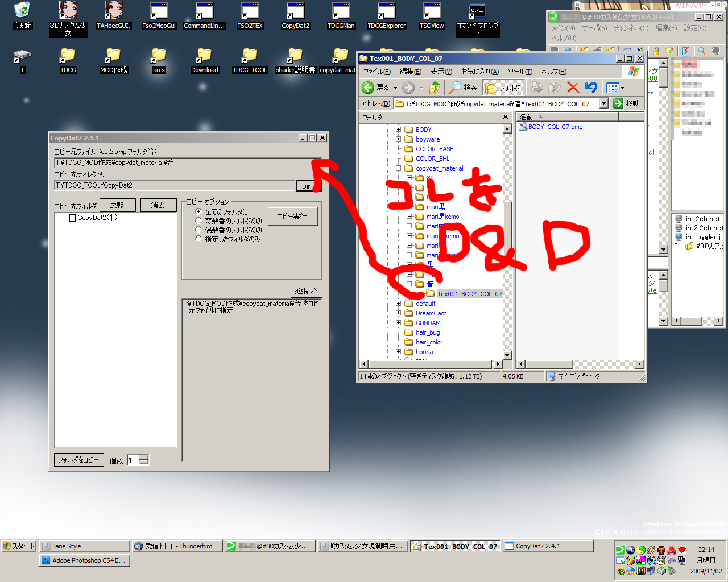Image resolution: width=728 pixels, height=582 pixels.
Task: Click the 個数 spinner up arrow
Action: (x=144, y=458)
